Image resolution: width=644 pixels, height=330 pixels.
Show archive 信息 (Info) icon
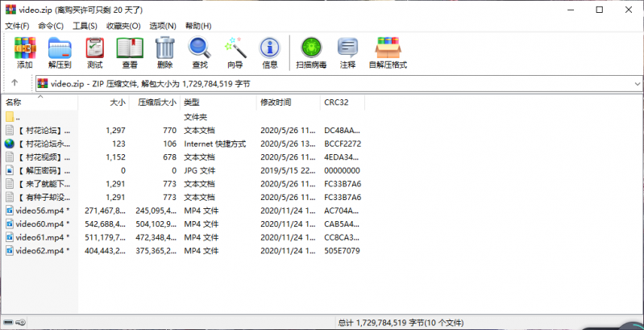click(x=269, y=52)
